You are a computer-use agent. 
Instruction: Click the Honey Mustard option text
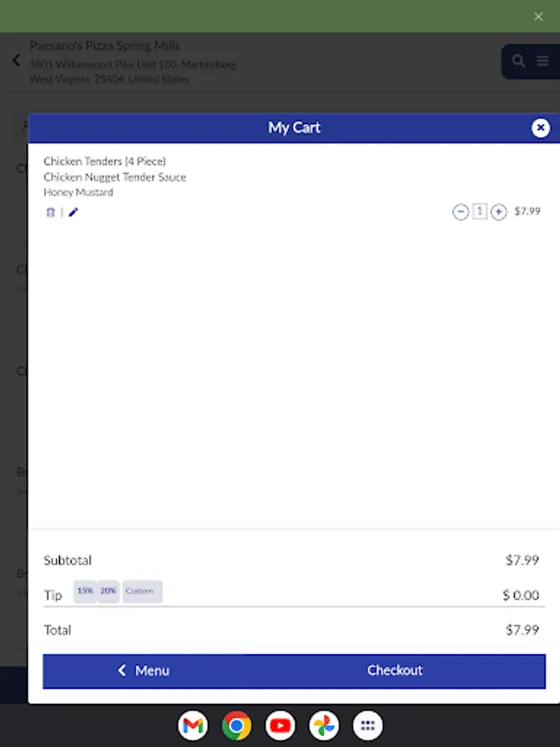coord(79,192)
